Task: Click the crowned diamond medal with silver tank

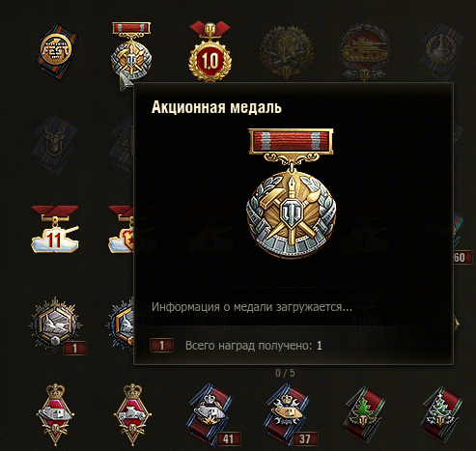Action: click(55, 414)
